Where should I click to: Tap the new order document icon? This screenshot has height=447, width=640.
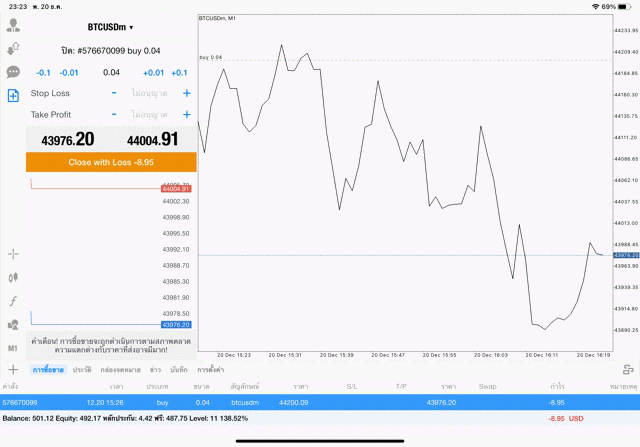coord(14,96)
